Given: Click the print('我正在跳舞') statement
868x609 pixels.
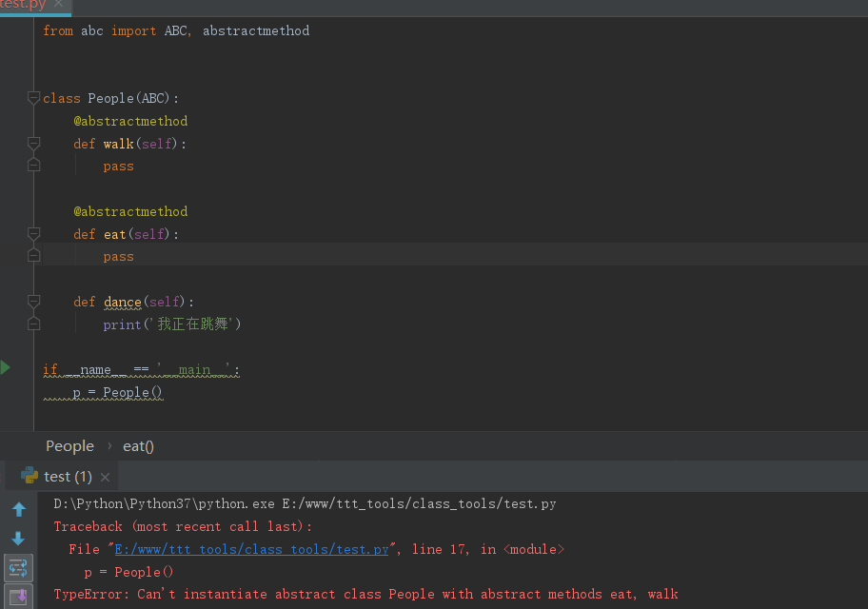Looking at the screenshot, I should pos(172,324).
